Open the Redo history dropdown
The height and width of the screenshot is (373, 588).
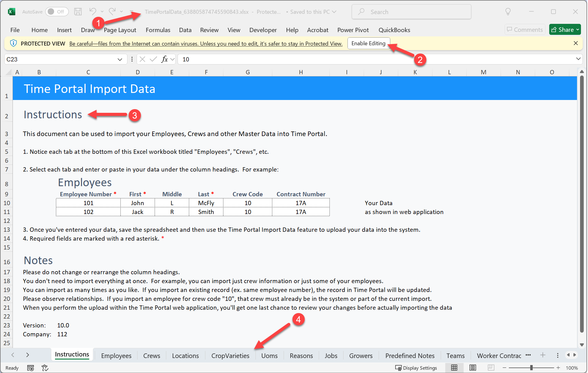tap(121, 12)
